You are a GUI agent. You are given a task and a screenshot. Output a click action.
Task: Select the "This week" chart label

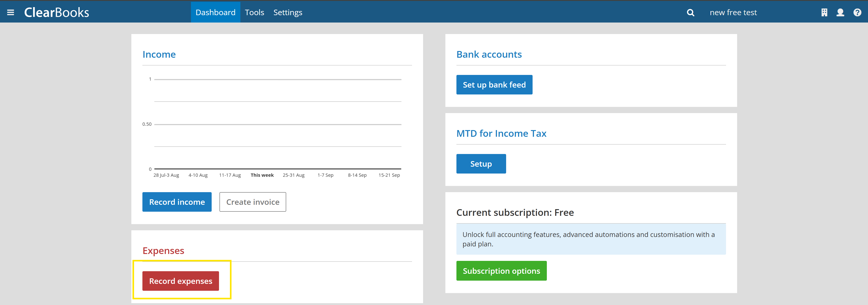coord(262,175)
